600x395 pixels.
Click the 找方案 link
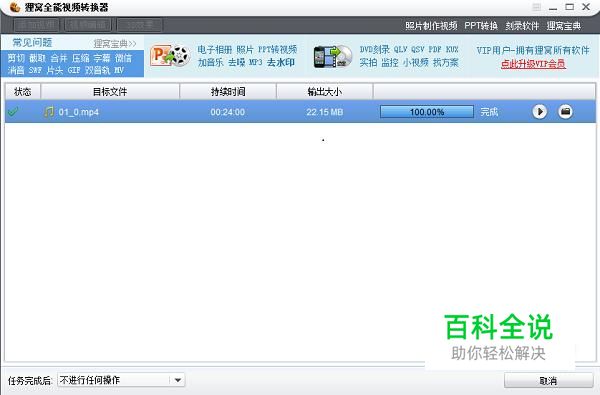tap(446, 62)
